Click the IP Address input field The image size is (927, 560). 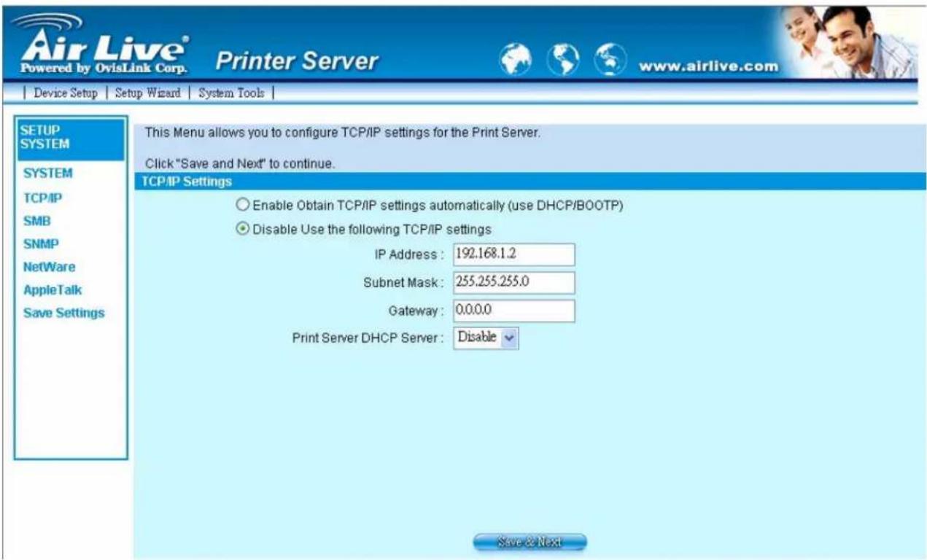[514, 254]
